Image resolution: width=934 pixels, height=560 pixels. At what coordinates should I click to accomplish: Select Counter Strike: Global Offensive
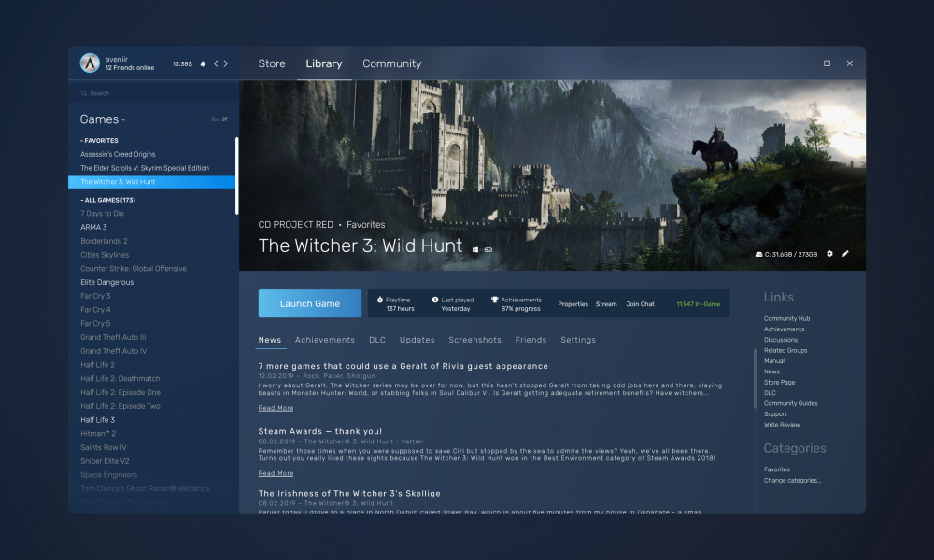pyautogui.click(x=134, y=269)
